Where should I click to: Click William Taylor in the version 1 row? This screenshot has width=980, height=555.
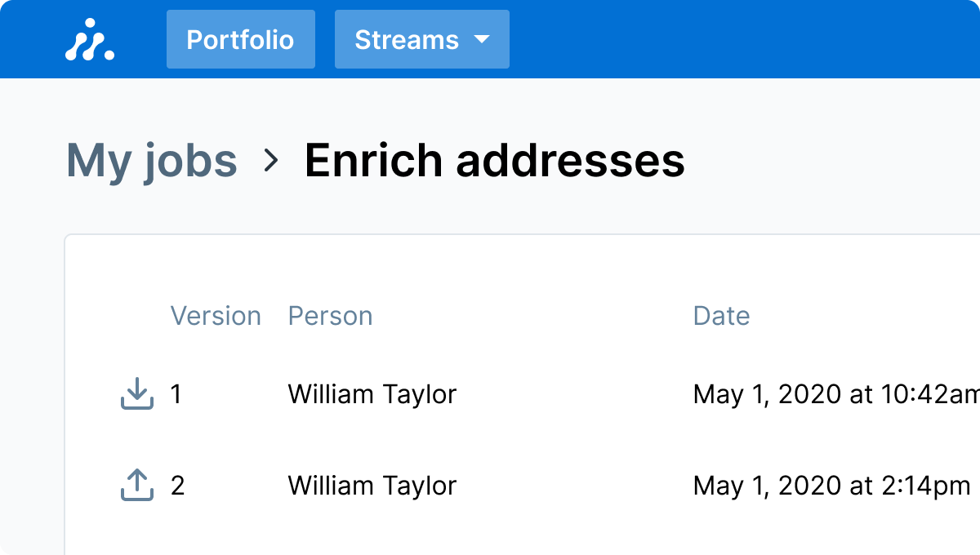(372, 394)
